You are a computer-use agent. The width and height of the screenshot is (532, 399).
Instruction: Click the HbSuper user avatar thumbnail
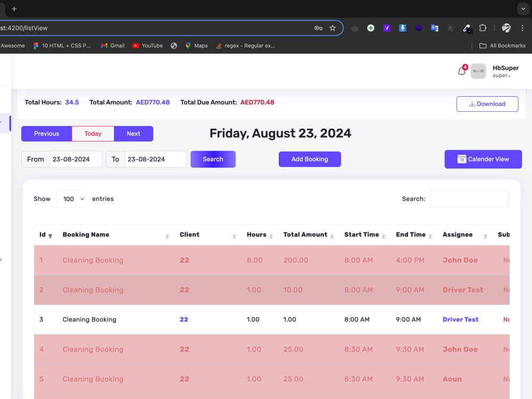point(478,71)
